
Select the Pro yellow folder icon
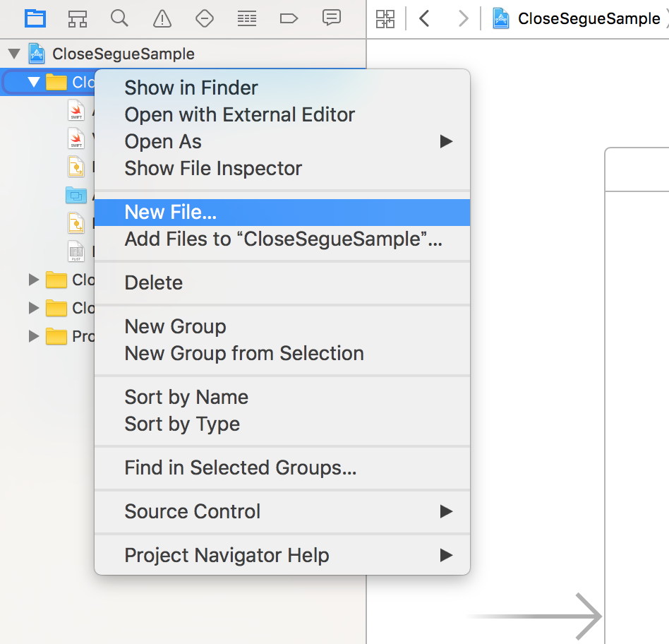[x=56, y=336]
